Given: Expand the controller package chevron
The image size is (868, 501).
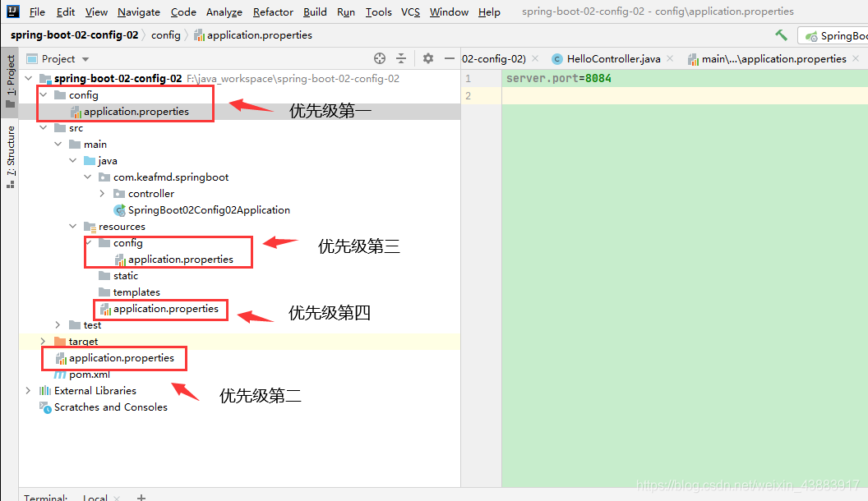Looking at the screenshot, I should pyautogui.click(x=103, y=194).
